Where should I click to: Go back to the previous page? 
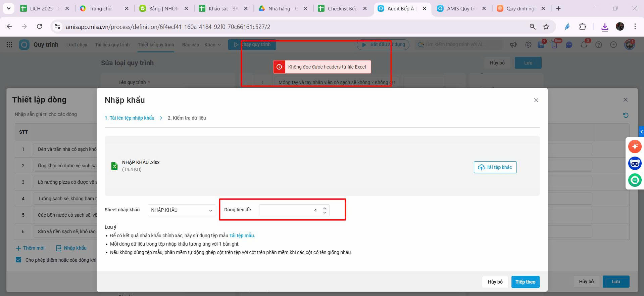tap(9, 27)
